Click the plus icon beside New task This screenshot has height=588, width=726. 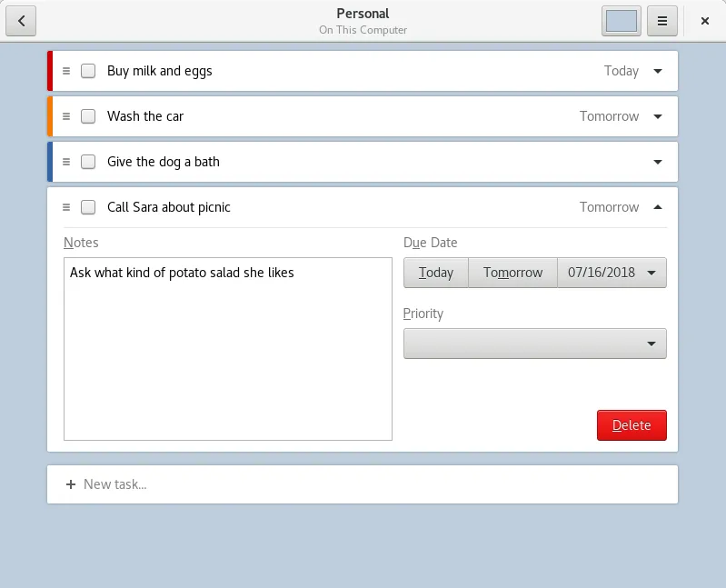[71, 484]
